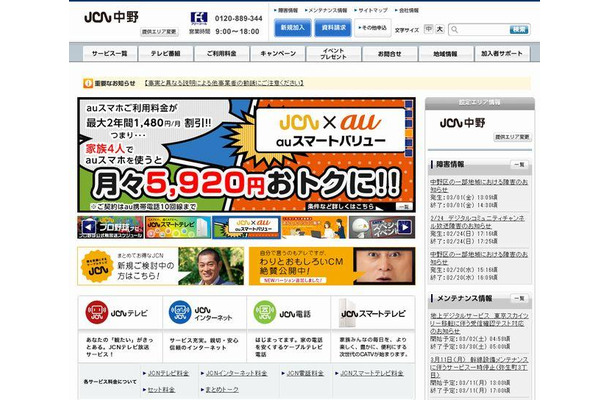The height and width of the screenshot is (400, 610).
Task: Open the JCNテレビ料金 link
Action: 168,374
